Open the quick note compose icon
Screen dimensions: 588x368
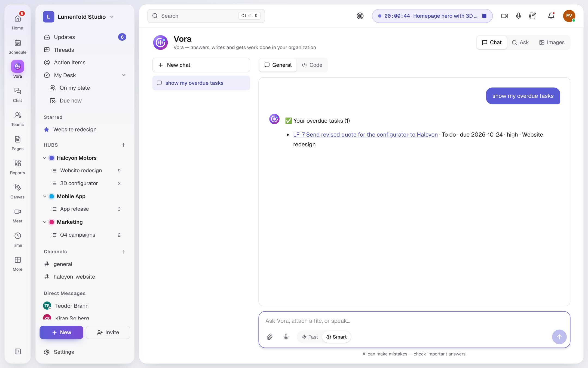(532, 16)
